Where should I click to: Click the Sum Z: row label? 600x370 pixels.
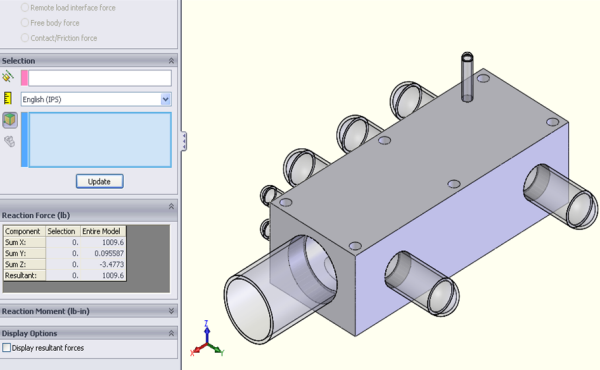tap(24, 264)
